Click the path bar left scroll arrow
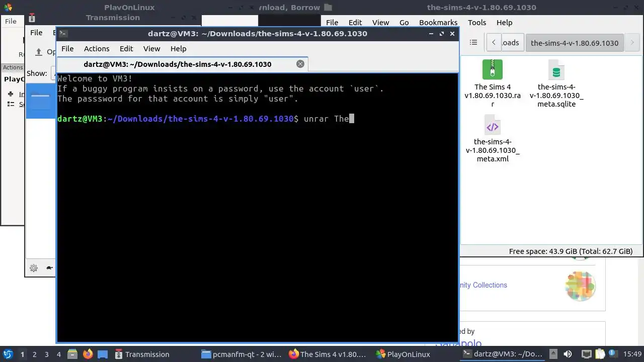The height and width of the screenshot is (362, 644). coord(494,43)
